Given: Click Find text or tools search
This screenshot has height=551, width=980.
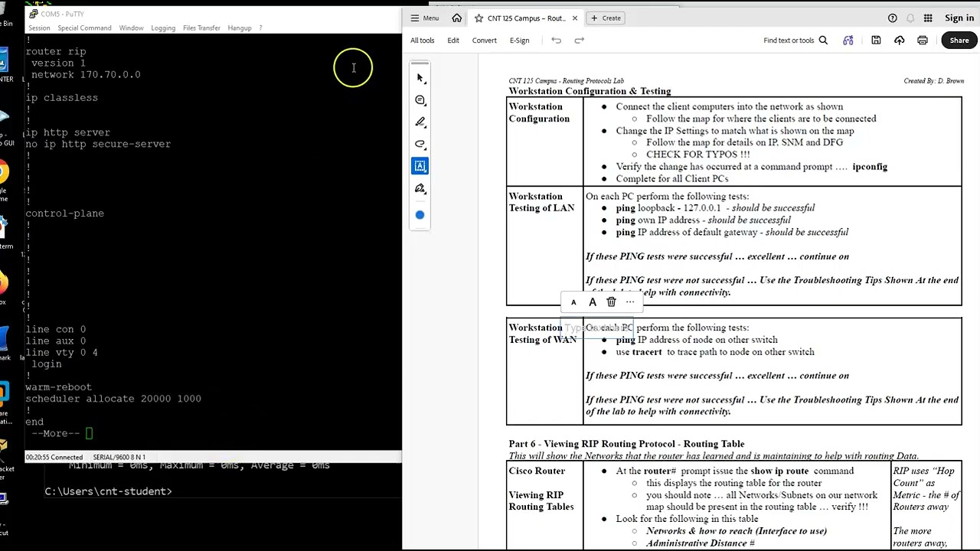Looking at the screenshot, I should 795,41.
